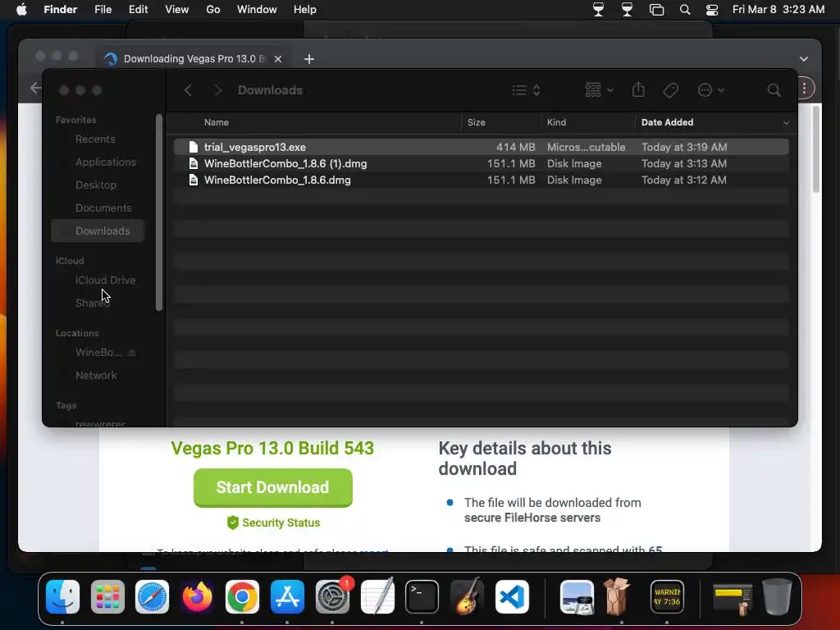Select trial_vegaspro13.exe file row
840x630 pixels.
pyautogui.click(x=481, y=147)
